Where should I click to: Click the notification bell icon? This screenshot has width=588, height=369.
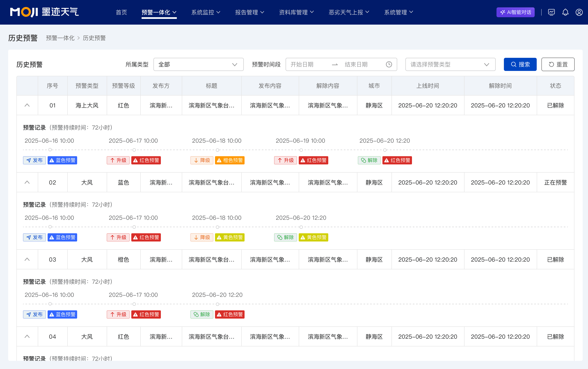565,12
